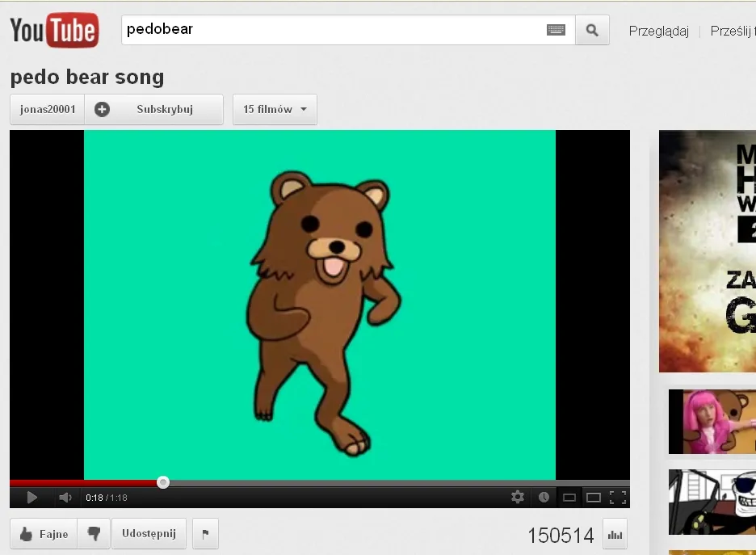Screen dimensions: 756x555
Task: Flag the video with the flag icon
Action: click(x=205, y=534)
